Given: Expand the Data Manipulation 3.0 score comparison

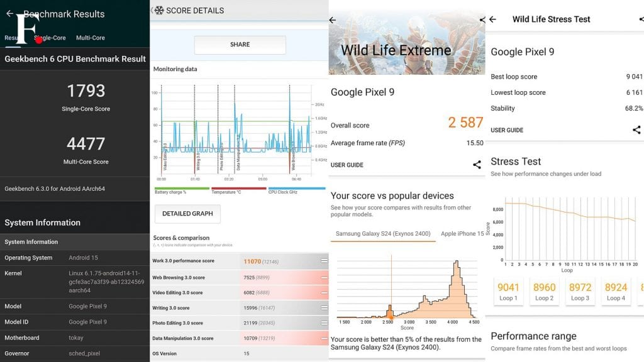Looking at the screenshot, I should tap(324, 338).
